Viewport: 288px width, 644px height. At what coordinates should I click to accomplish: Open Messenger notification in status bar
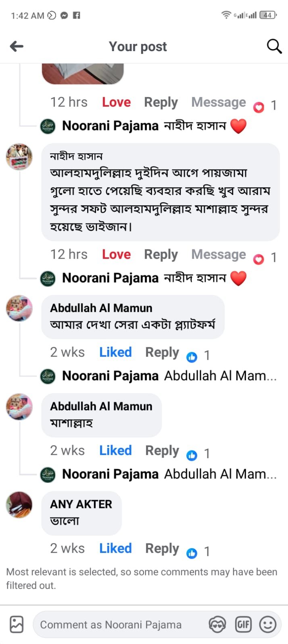64,15
